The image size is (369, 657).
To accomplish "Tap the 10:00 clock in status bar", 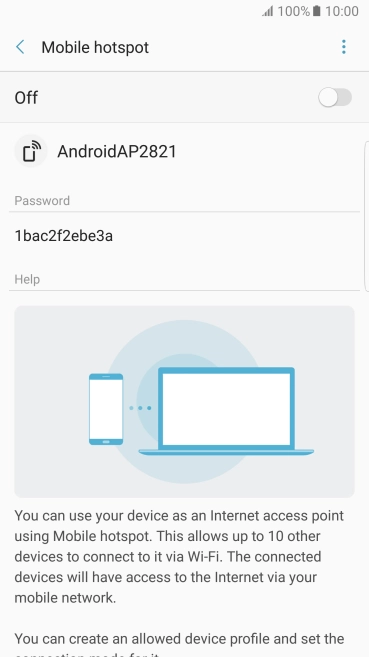I will click(342, 11).
